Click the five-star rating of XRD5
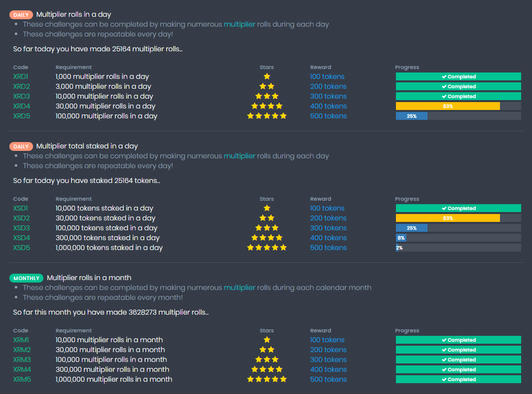The width and height of the screenshot is (532, 394). pos(267,116)
